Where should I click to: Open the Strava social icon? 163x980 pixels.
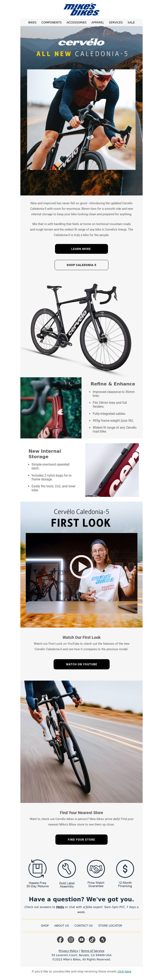pos(102,939)
